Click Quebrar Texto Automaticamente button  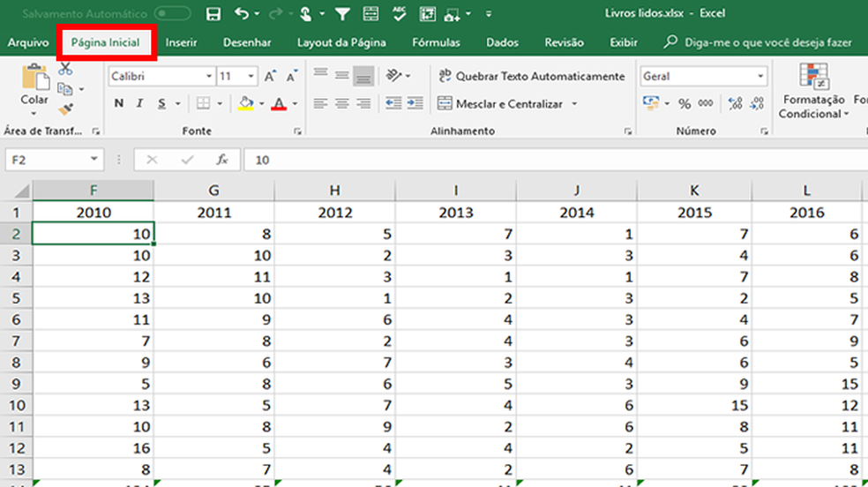[530, 77]
